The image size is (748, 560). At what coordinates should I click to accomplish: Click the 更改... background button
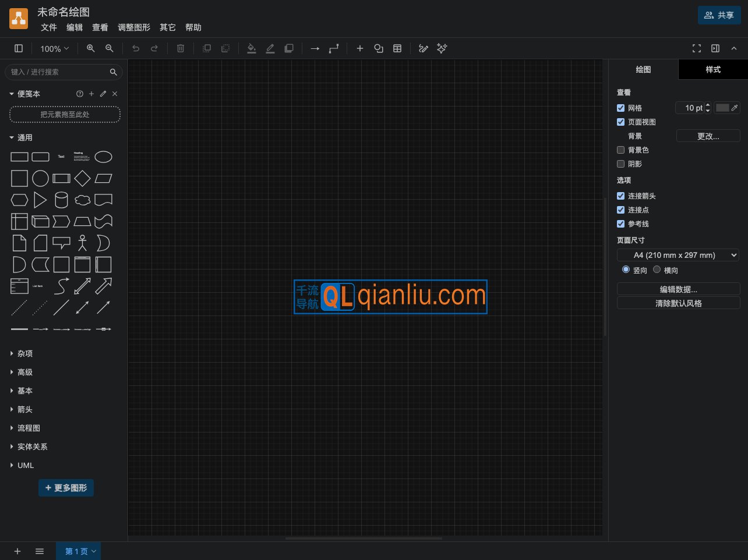[x=708, y=136]
